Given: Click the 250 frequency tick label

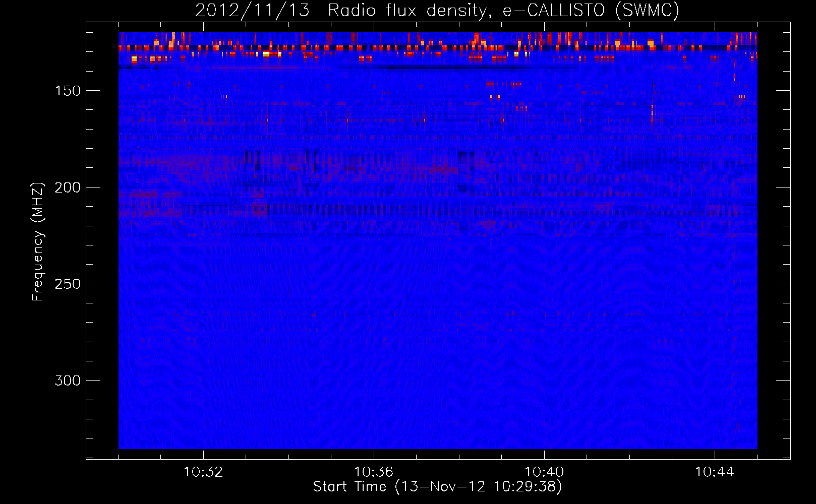Looking at the screenshot, I should [x=68, y=284].
